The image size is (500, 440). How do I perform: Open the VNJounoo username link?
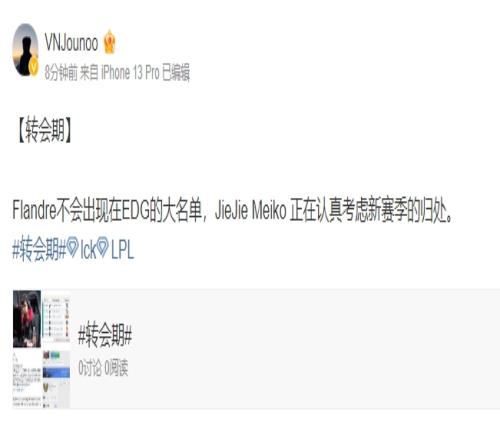point(71,42)
